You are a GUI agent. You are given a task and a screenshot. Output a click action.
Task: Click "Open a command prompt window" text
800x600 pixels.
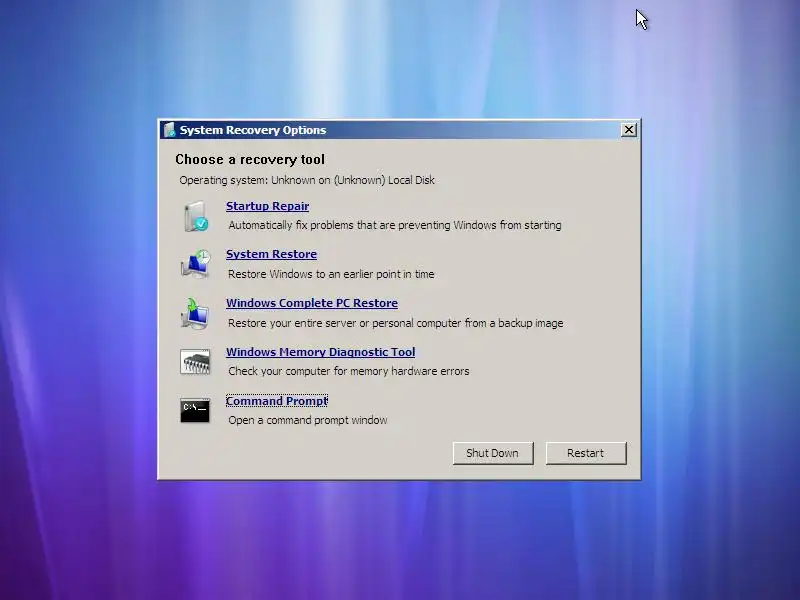pos(308,420)
